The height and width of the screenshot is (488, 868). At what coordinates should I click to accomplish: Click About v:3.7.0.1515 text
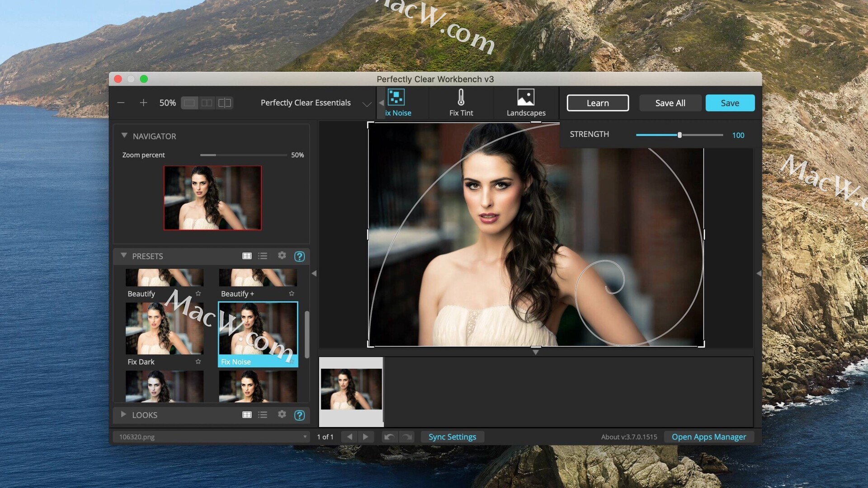coord(629,437)
